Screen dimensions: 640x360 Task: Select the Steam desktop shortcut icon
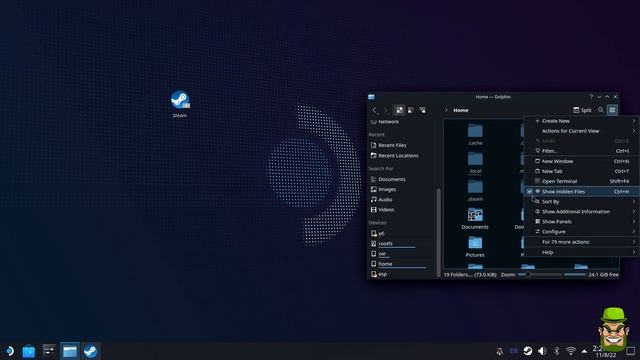click(180, 104)
